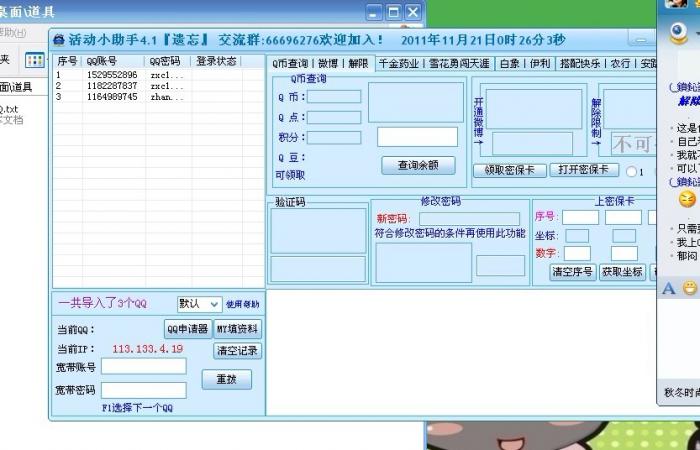Screen dimensions: 700x450
Task: Click the webcam icon in the chat window
Action: coord(679,33)
